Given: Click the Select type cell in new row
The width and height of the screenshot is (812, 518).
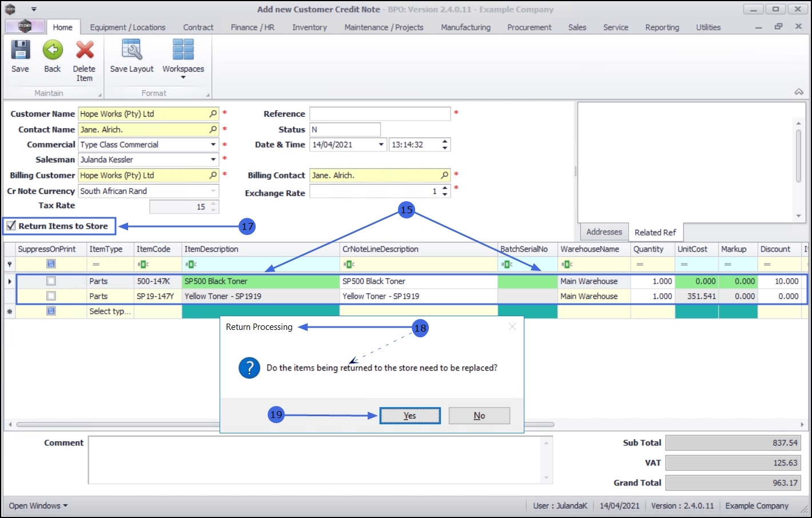Looking at the screenshot, I should 110,311.
